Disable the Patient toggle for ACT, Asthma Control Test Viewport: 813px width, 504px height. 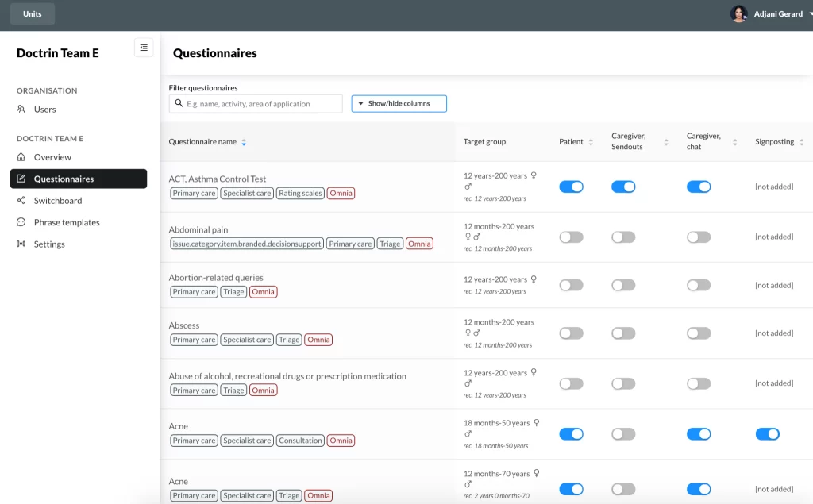click(x=572, y=187)
